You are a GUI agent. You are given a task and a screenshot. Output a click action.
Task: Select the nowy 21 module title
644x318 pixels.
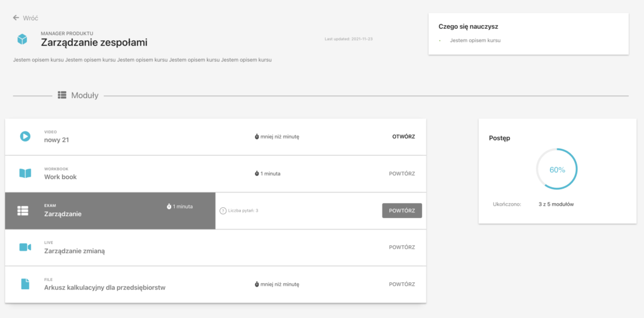[57, 140]
